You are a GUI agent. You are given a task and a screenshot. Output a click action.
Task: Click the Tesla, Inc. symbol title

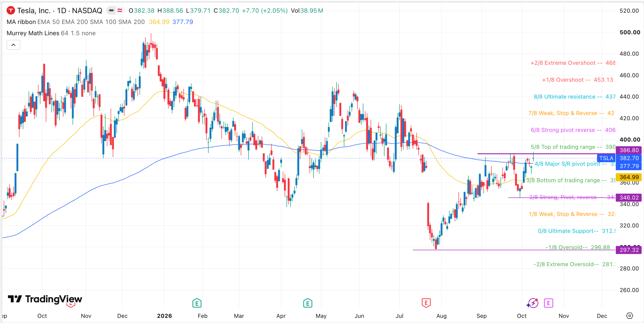coord(60,11)
